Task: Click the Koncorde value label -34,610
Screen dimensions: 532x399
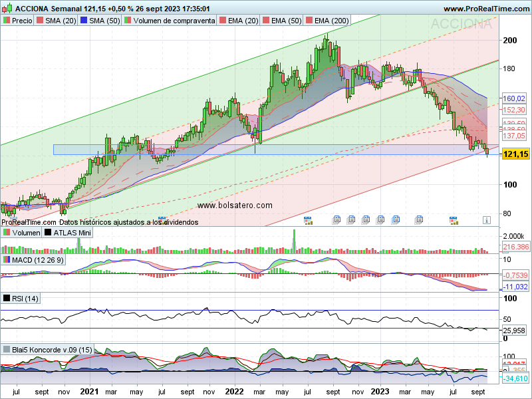Action: [x=515, y=378]
